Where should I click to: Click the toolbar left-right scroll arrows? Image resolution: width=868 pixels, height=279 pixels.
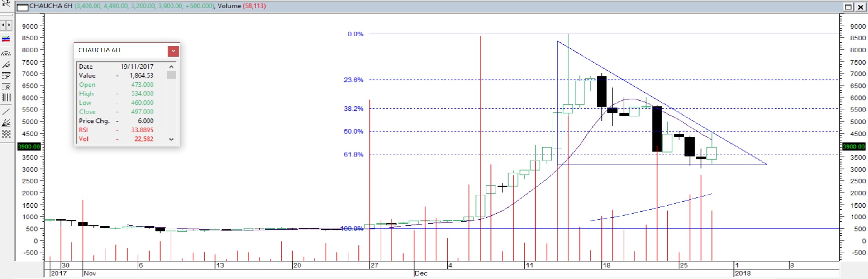point(6,25)
